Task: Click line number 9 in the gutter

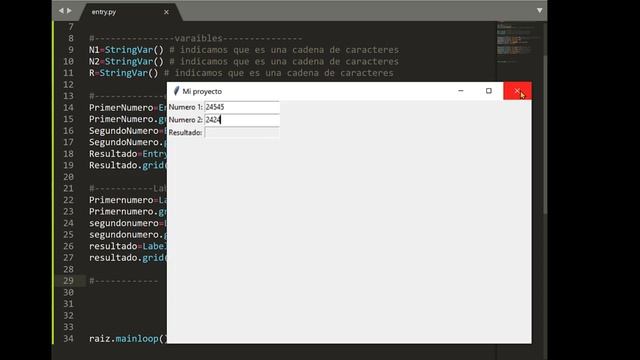Action: [x=71, y=50]
